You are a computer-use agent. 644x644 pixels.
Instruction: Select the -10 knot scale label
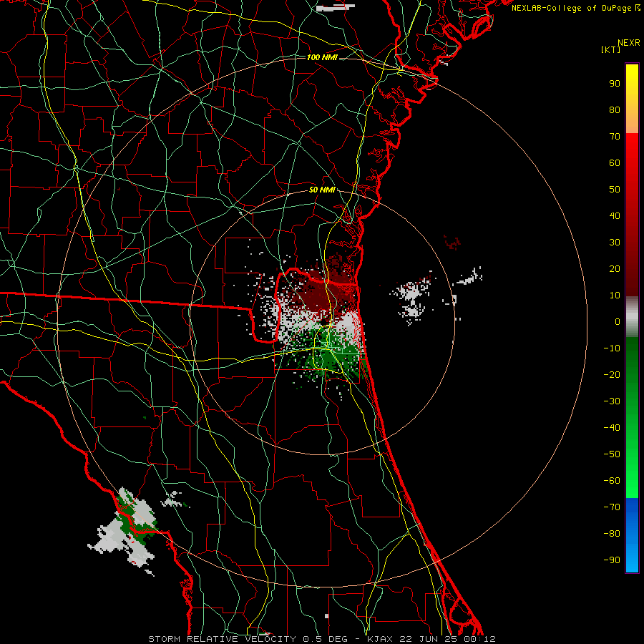[612, 348]
